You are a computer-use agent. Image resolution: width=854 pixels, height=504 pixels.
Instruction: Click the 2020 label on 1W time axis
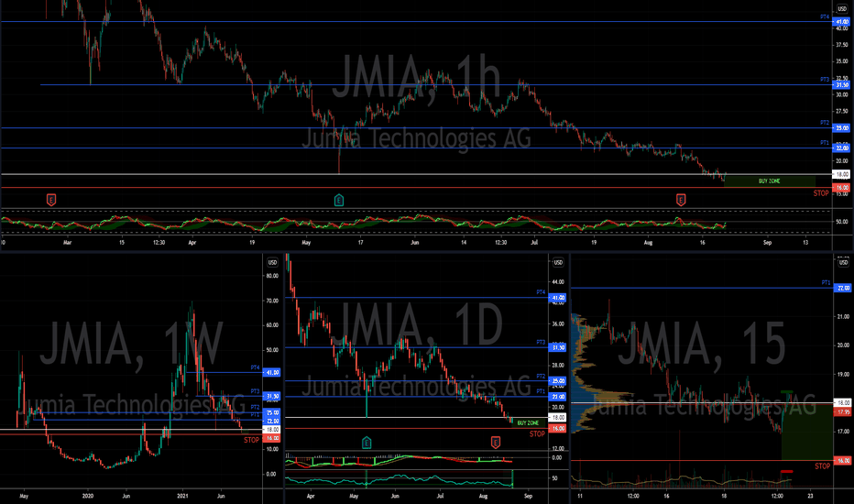(88, 497)
